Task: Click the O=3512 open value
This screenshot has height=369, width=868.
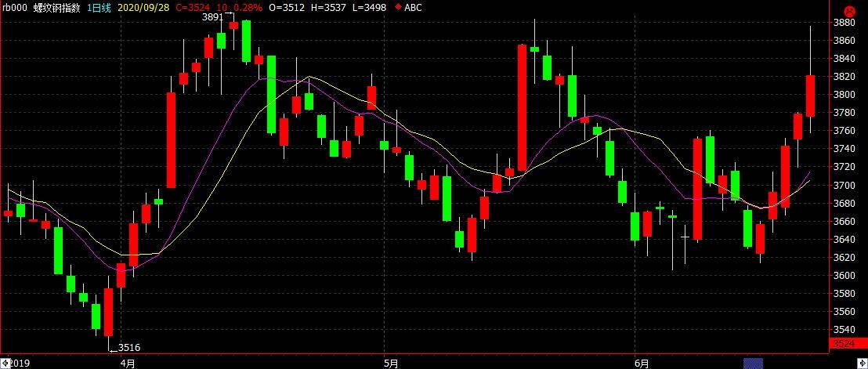Action: tap(286, 8)
